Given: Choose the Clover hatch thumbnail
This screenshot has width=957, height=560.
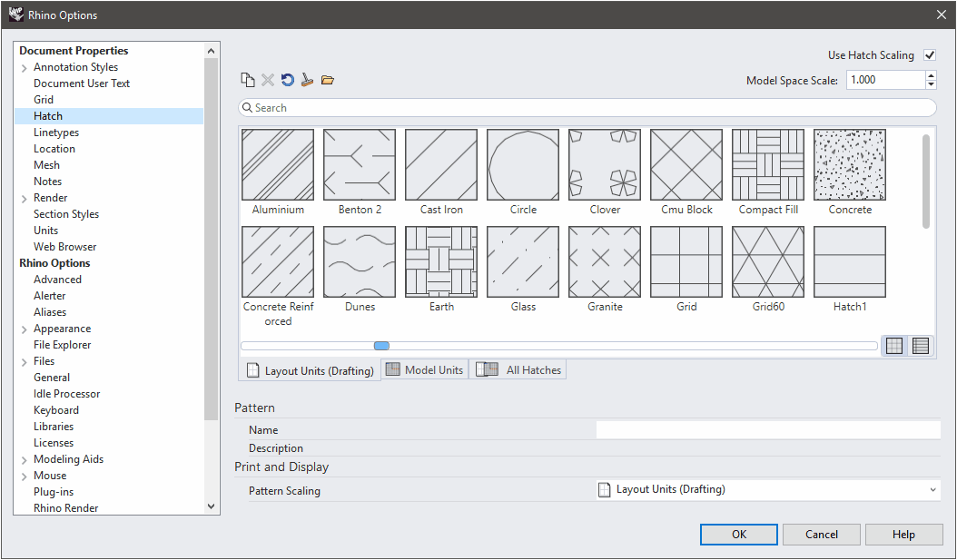Looking at the screenshot, I should 605,164.
